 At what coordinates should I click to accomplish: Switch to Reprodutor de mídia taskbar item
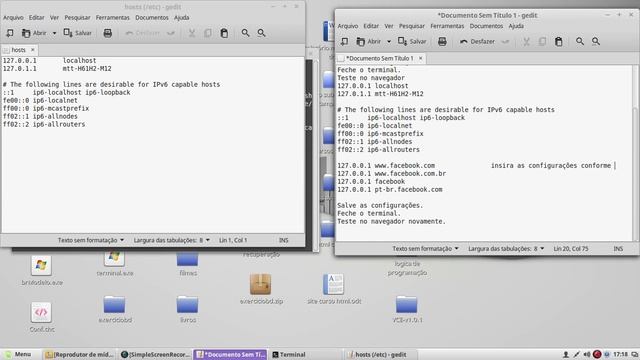(79, 354)
